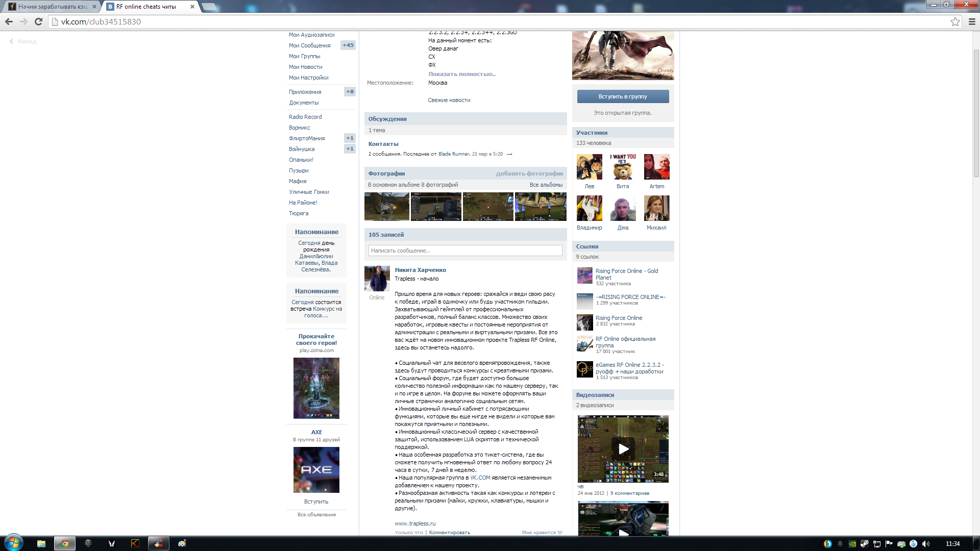The image size is (980, 551).
Task: Open member Витя's bear avatar
Action: (623, 167)
